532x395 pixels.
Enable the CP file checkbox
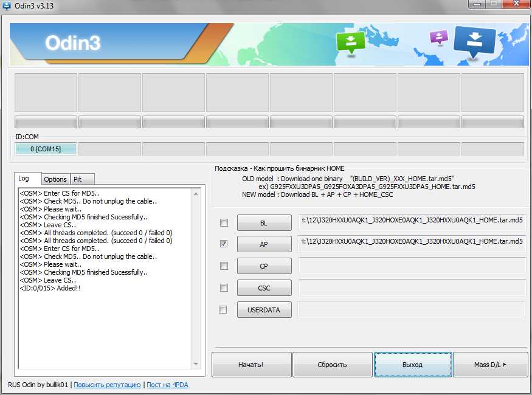[x=224, y=266]
